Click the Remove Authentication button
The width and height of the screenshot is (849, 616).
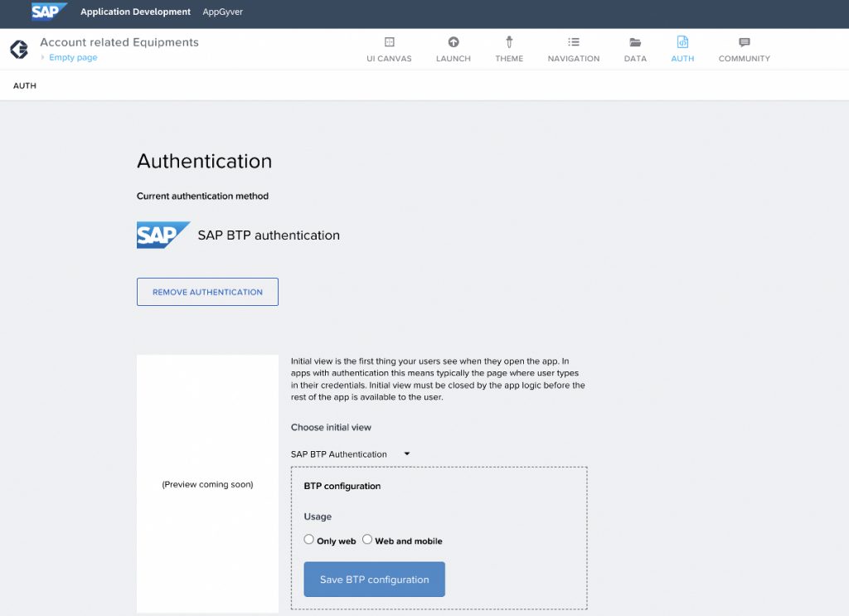[207, 292]
